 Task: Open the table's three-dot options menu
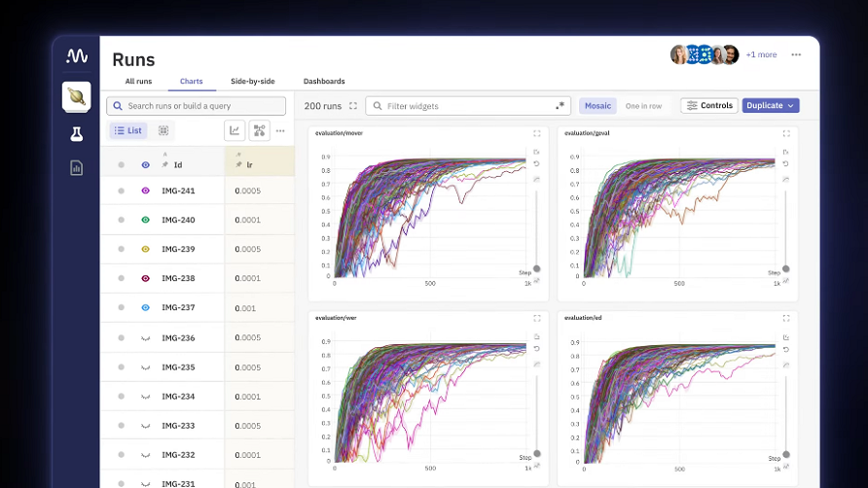coord(280,130)
